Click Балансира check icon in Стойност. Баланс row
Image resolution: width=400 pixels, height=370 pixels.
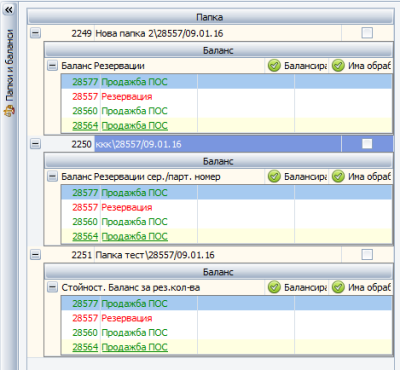point(274,287)
